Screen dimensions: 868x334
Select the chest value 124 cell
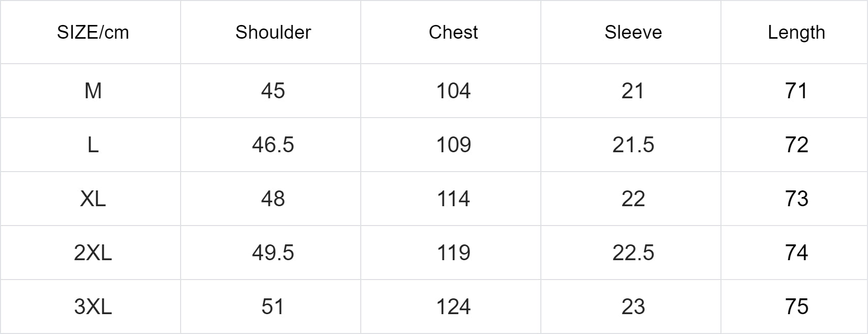[453, 307]
